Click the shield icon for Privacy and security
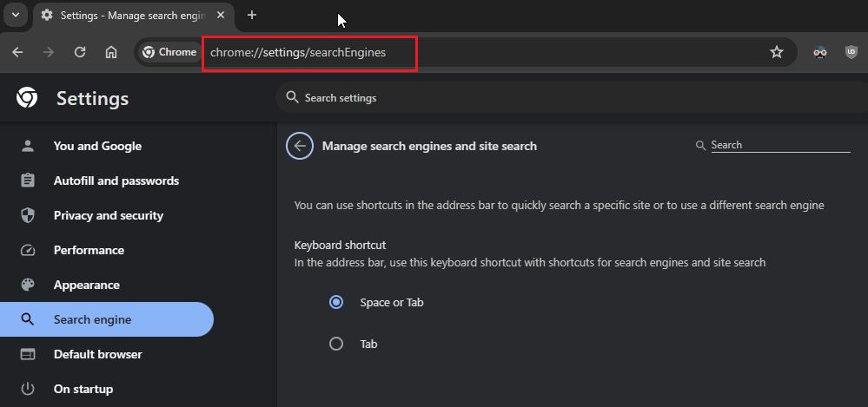The image size is (868, 407). pos(27,216)
